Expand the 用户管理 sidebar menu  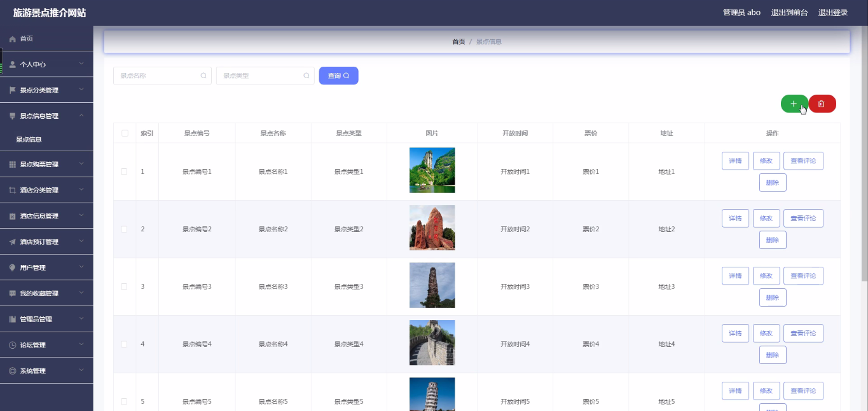[x=46, y=267]
